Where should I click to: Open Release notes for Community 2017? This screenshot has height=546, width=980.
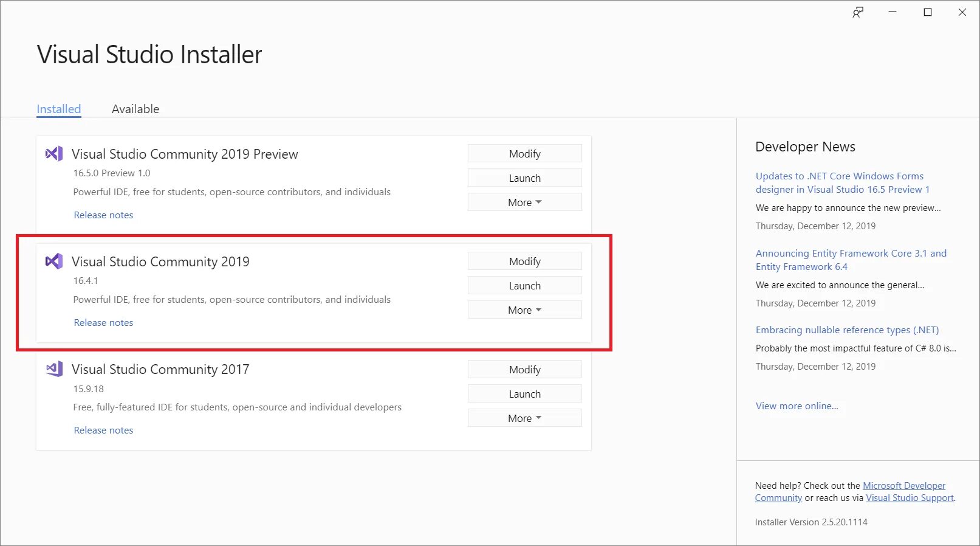click(103, 430)
